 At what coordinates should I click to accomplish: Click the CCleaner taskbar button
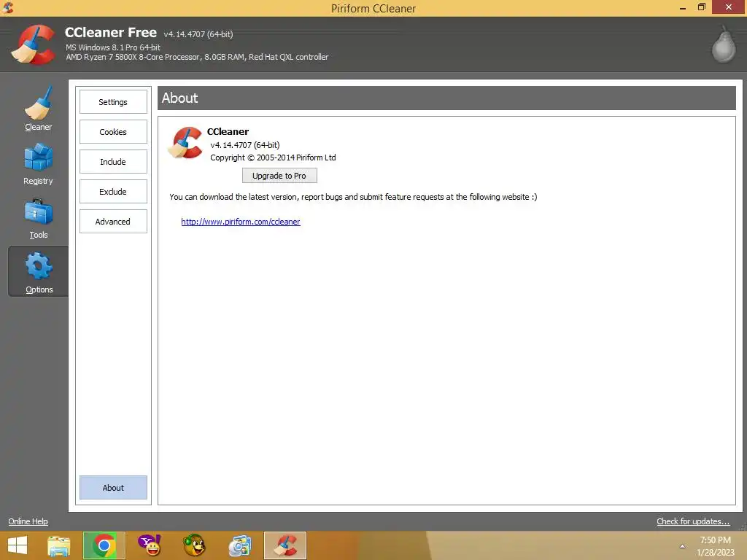coord(285,545)
